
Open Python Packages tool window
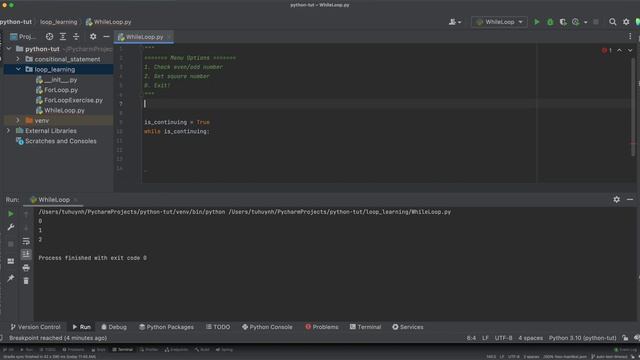tap(166, 327)
